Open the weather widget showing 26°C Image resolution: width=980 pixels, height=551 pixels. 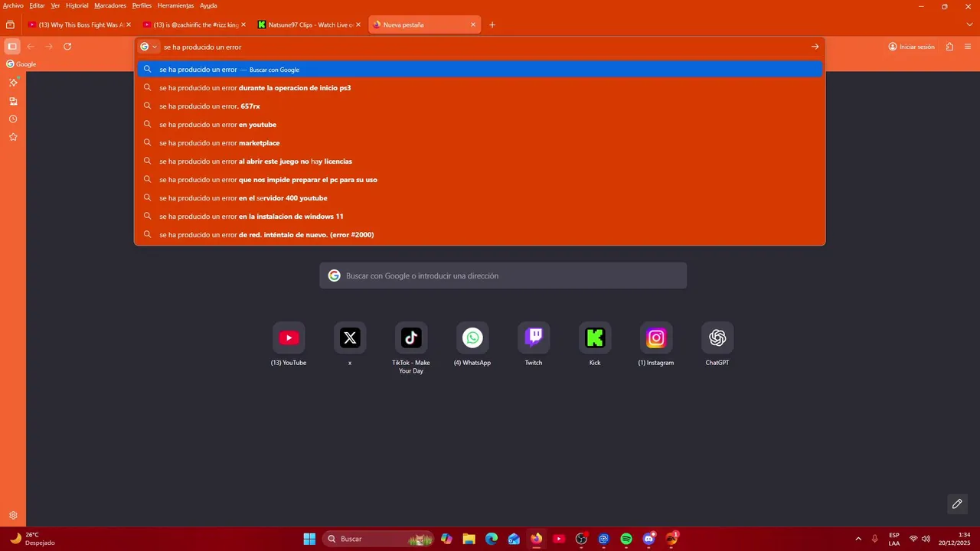pyautogui.click(x=32, y=539)
